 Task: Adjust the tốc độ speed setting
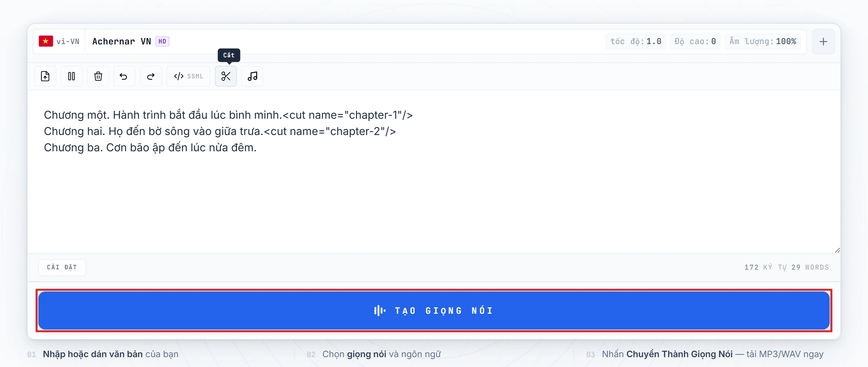[636, 41]
